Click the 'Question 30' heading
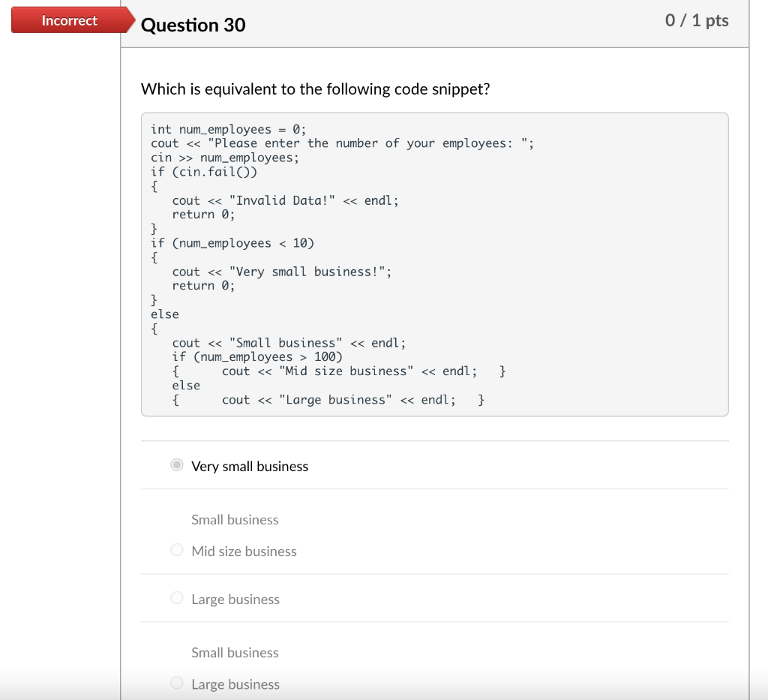The image size is (768, 700). pos(193,25)
